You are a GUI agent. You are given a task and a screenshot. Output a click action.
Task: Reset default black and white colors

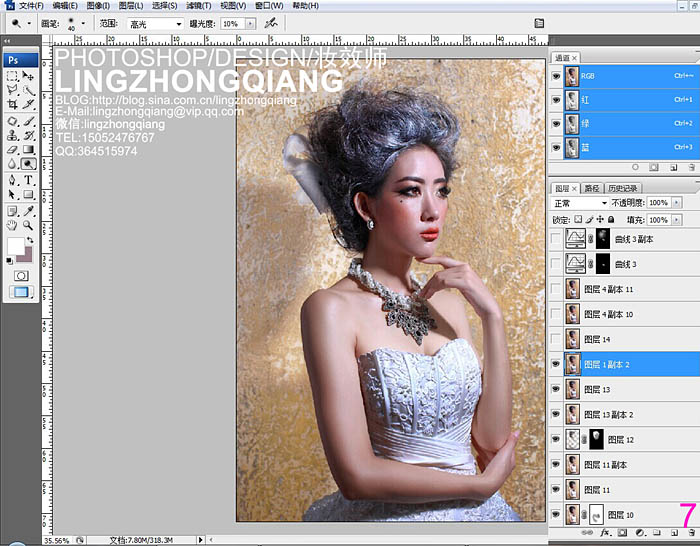9,260
